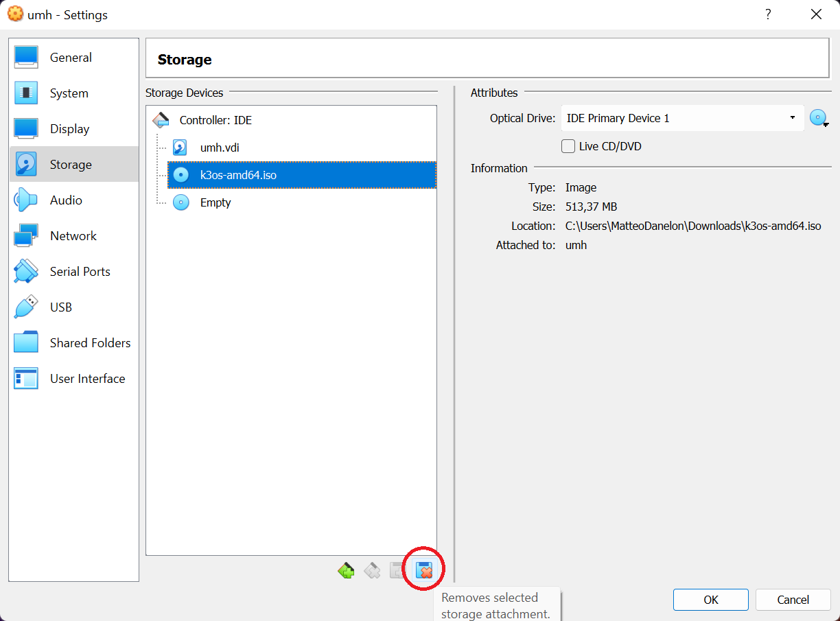Open the Shared Folders settings page
Screen dimensions: 840x621
point(74,343)
